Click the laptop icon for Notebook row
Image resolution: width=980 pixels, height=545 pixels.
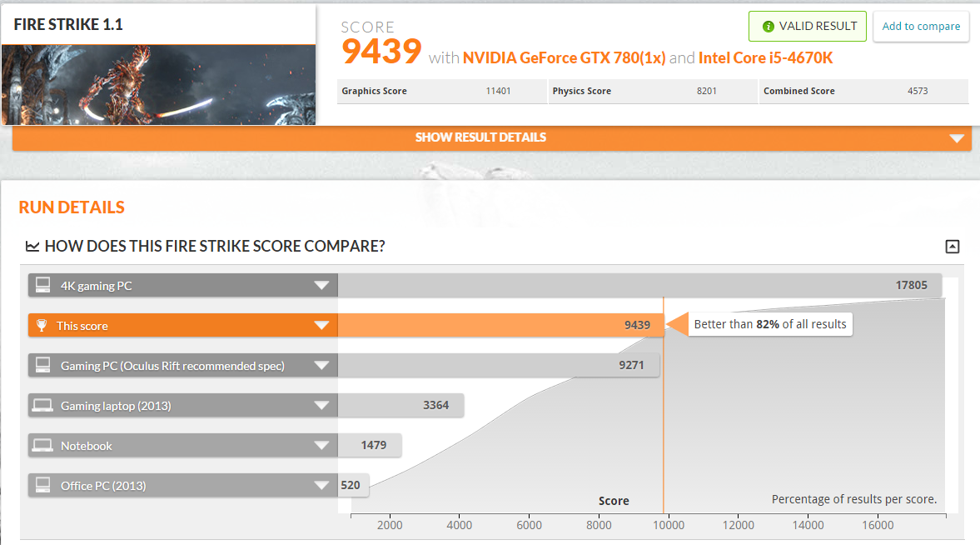(x=42, y=446)
